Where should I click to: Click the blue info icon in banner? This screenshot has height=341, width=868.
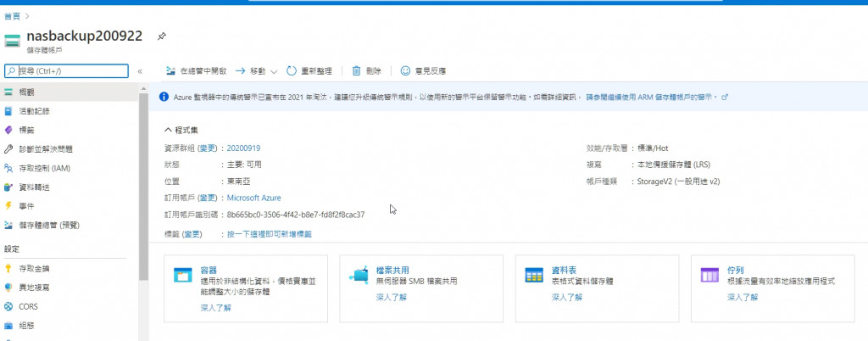[x=164, y=97]
